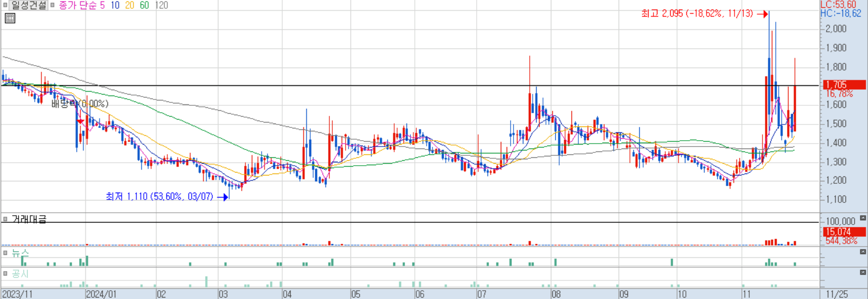Click the 뉴스 panel title
The image size is (868, 299).
click(20, 253)
